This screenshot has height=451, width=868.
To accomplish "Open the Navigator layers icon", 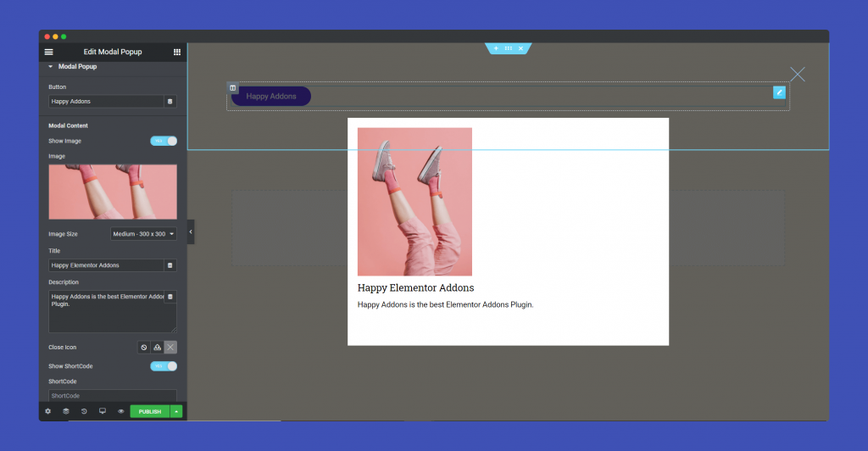I will (66, 412).
